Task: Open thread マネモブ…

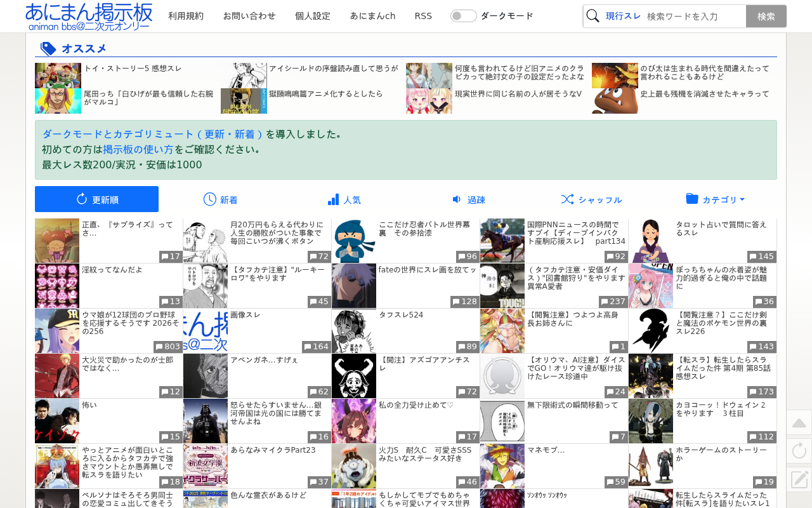Action: coord(546,450)
